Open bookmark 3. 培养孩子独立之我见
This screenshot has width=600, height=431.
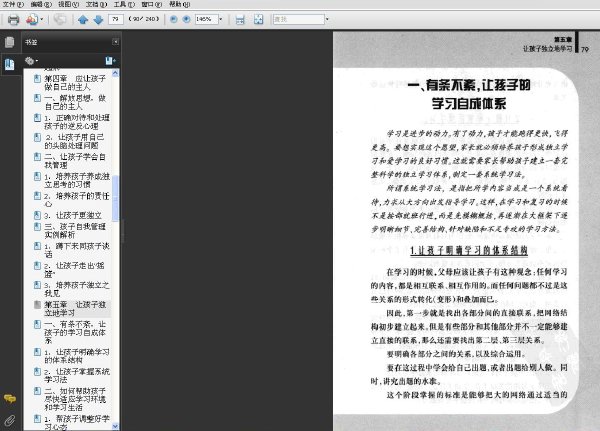pyautogui.click(x=77, y=289)
